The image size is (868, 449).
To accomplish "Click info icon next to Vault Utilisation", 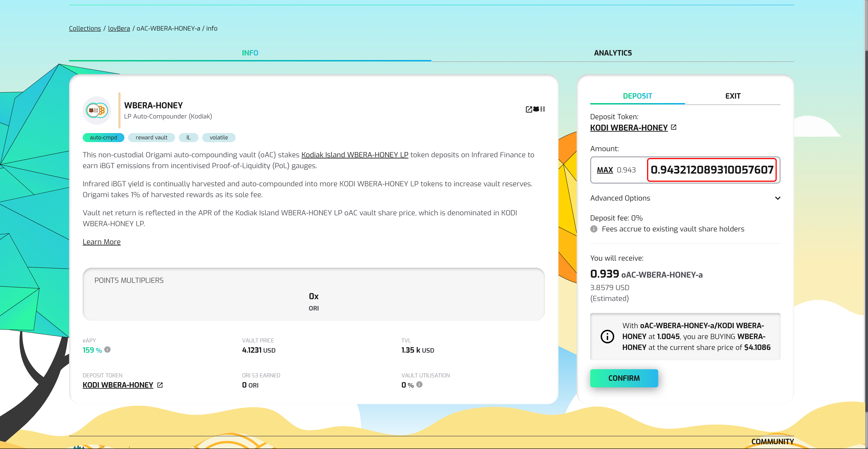I will pyautogui.click(x=419, y=384).
